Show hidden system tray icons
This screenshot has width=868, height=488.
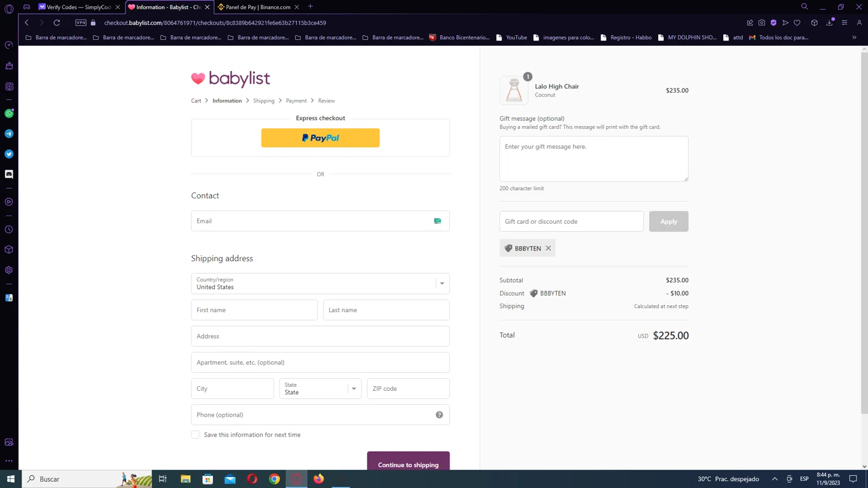click(x=774, y=479)
